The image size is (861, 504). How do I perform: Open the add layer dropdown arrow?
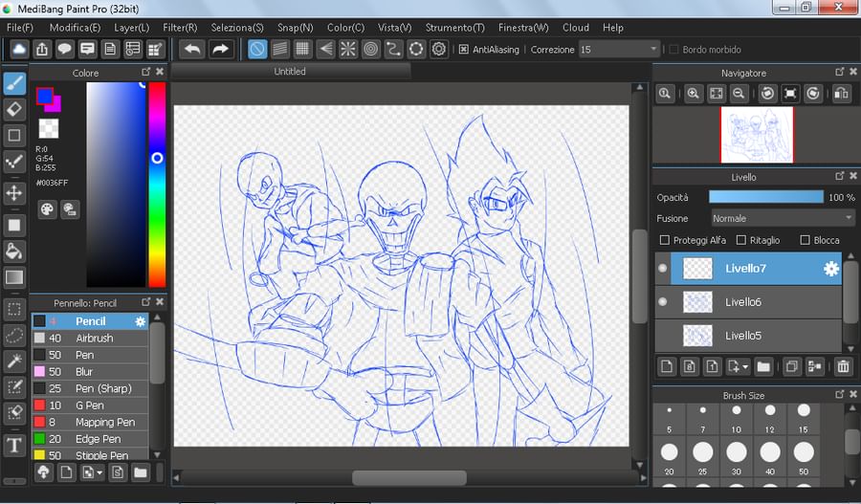pyautogui.click(x=745, y=366)
